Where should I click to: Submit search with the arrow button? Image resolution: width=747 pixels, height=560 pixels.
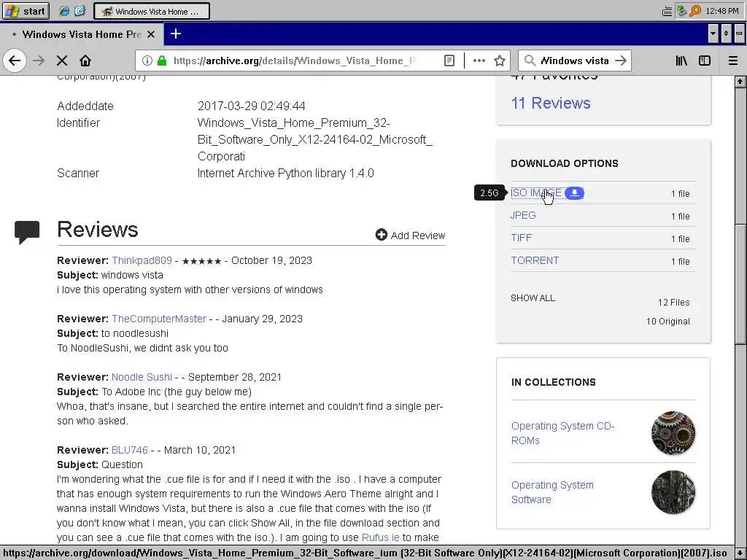[x=621, y=61]
